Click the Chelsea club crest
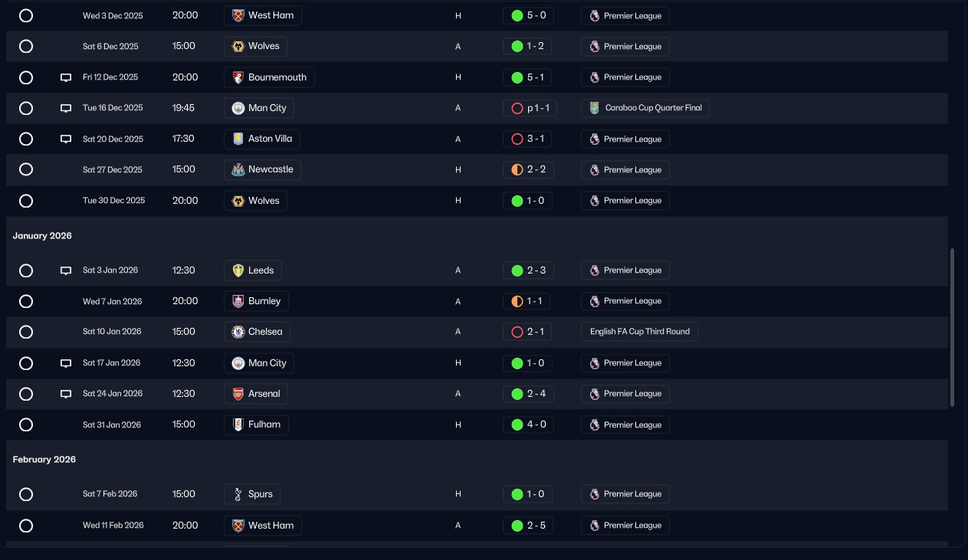 [238, 332]
